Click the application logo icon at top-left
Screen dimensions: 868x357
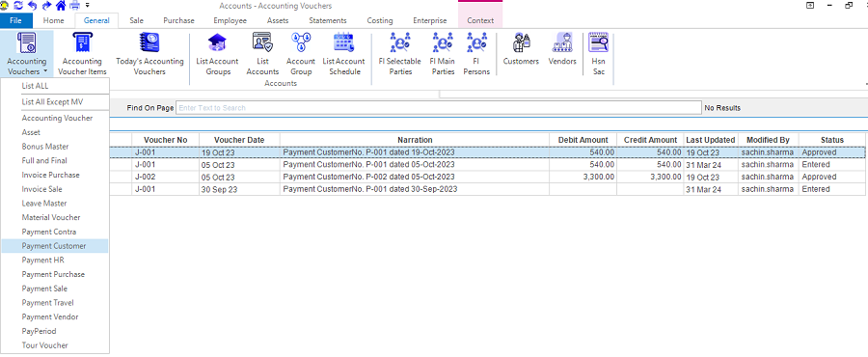tap(5, 6)
